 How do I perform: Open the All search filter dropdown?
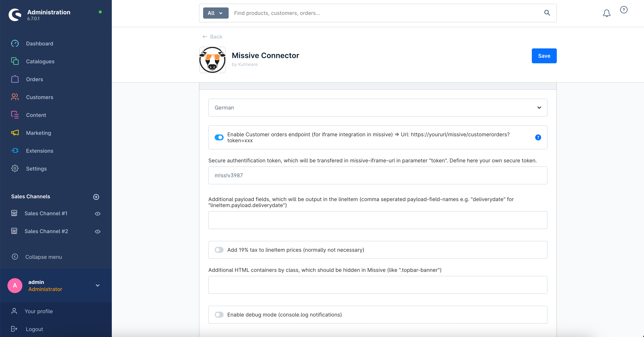pyautogui.click(x=215, y=13)
